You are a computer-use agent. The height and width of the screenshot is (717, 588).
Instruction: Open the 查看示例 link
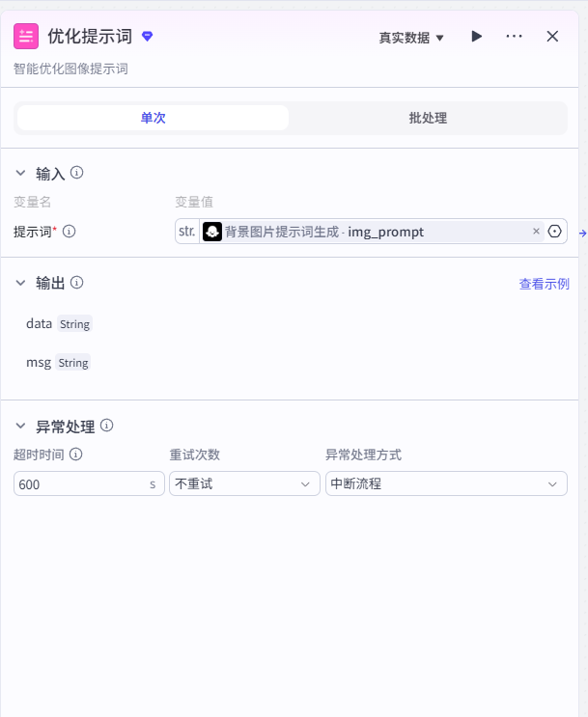[x=545, y=284]
